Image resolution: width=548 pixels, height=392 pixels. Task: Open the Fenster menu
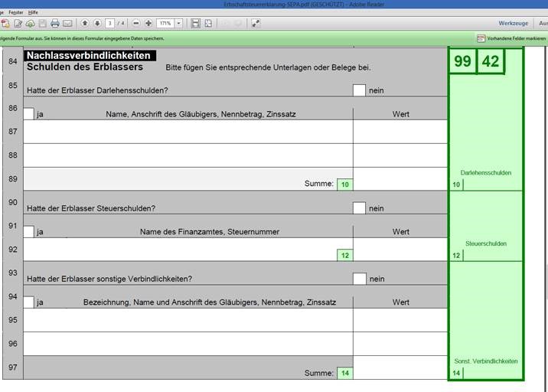(x=16, y=12)
